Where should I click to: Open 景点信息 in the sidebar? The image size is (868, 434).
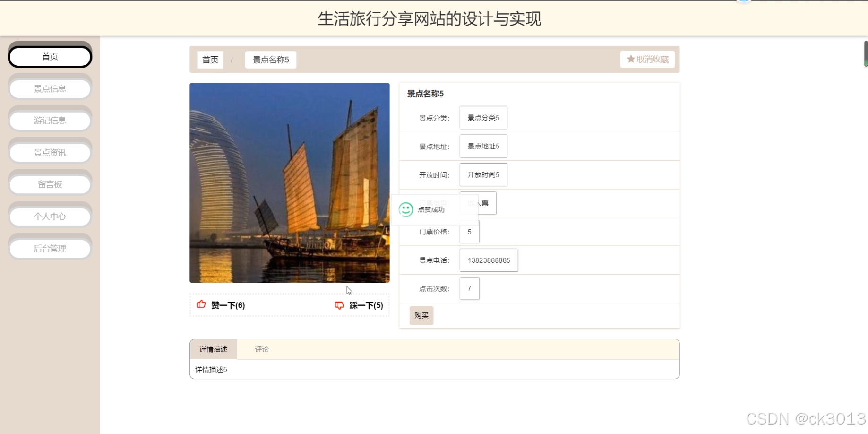50,88
